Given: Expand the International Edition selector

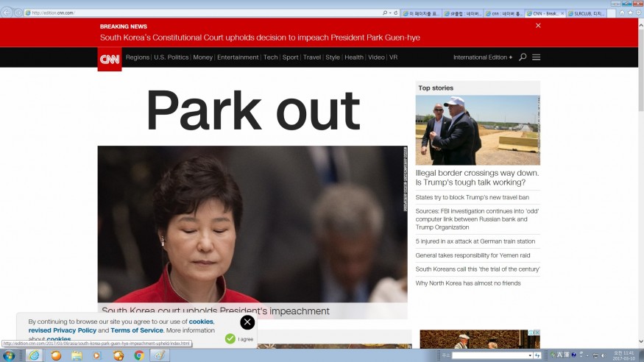Looking at the screenshot, I should (x=483, y=57).
